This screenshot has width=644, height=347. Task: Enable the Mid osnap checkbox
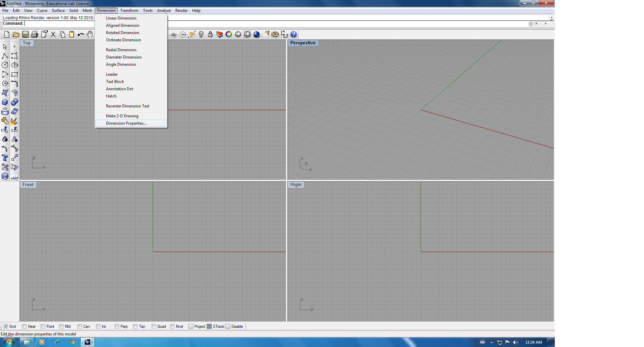point(61,327)
